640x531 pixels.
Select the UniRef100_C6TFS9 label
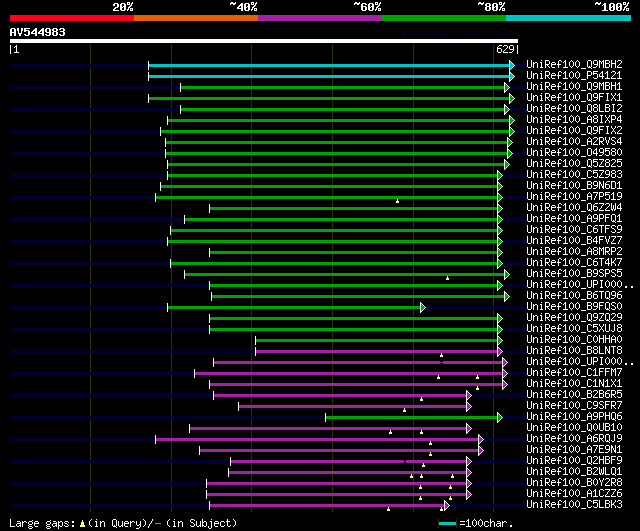(x=574, y=229)
